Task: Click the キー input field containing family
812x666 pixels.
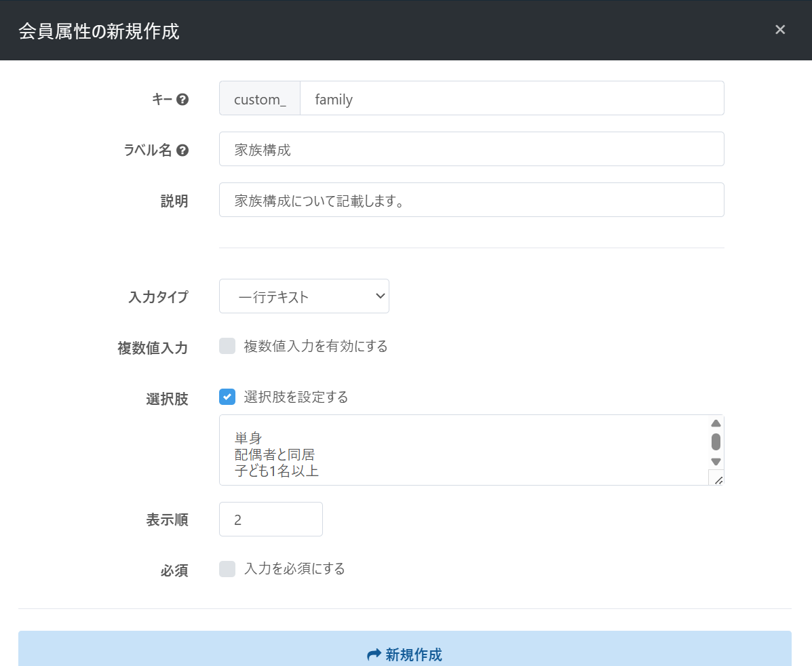Action: (511, 99)
